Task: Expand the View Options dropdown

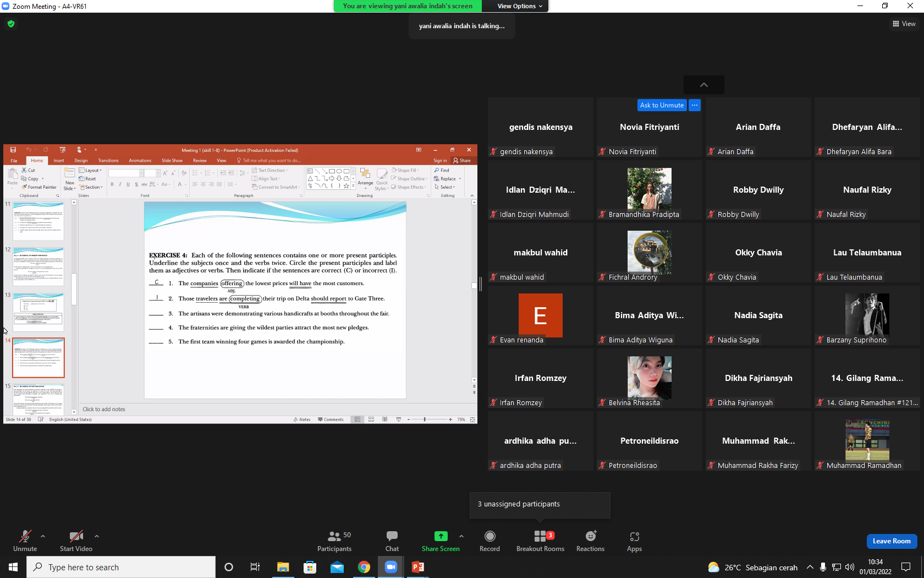Action: 520,6
